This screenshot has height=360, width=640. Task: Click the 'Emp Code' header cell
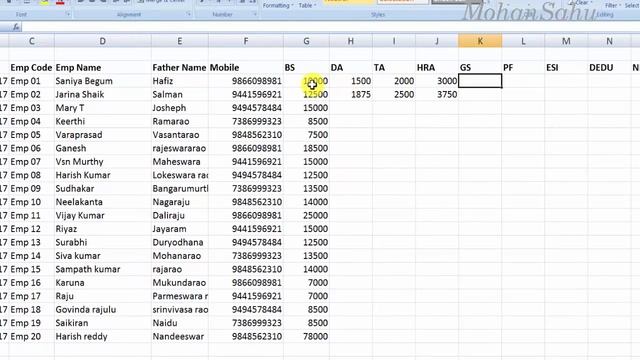(x=31, y=67)
